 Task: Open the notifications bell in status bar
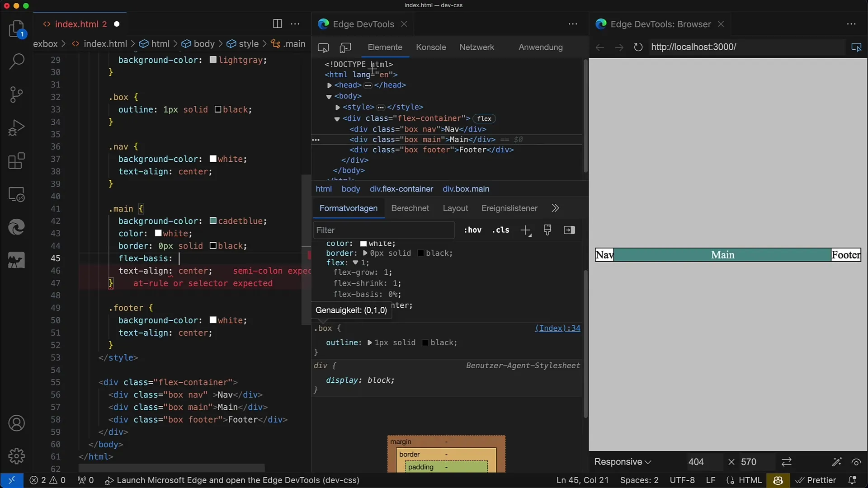pos(852,480)
